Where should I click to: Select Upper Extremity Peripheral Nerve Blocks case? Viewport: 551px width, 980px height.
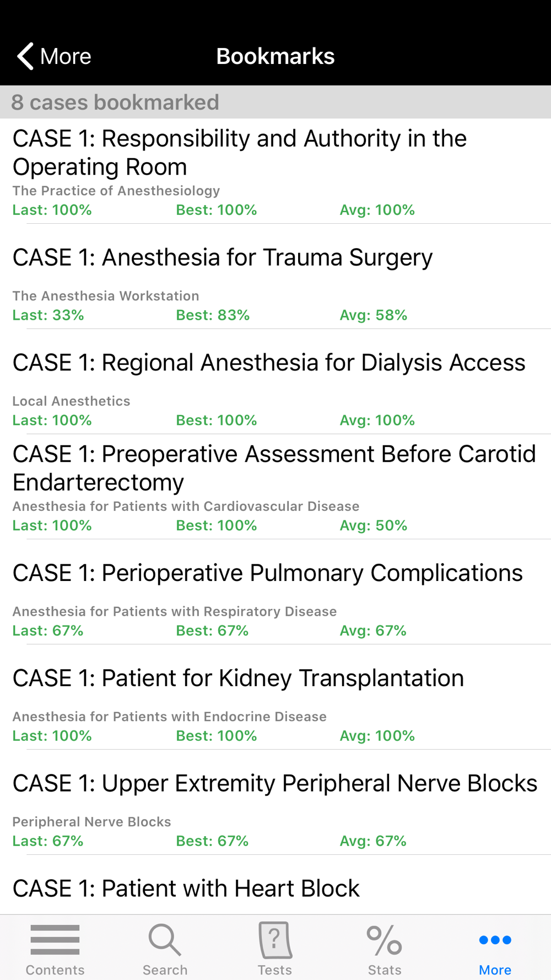click(274, 784)
